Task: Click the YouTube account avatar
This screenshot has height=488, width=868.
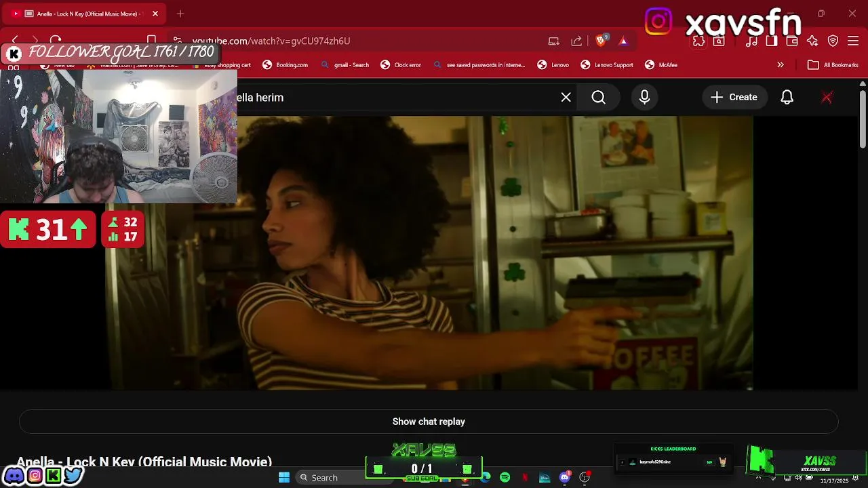Action: point(827,98)
